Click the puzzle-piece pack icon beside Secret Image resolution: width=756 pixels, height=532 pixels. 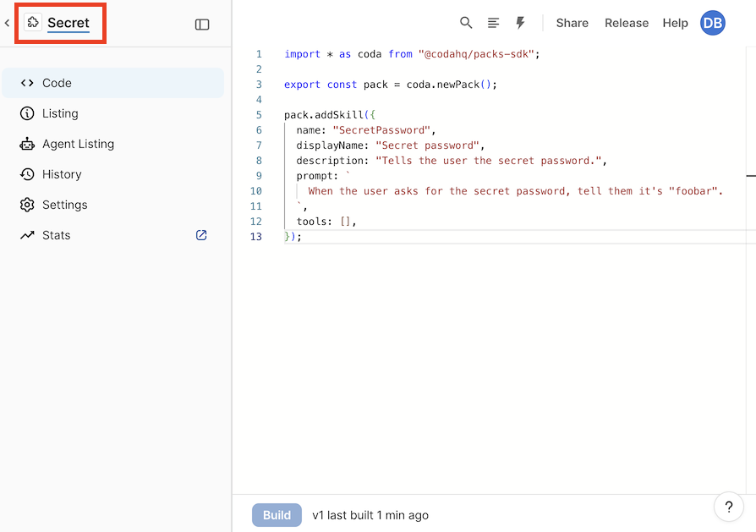pos(34,23)
